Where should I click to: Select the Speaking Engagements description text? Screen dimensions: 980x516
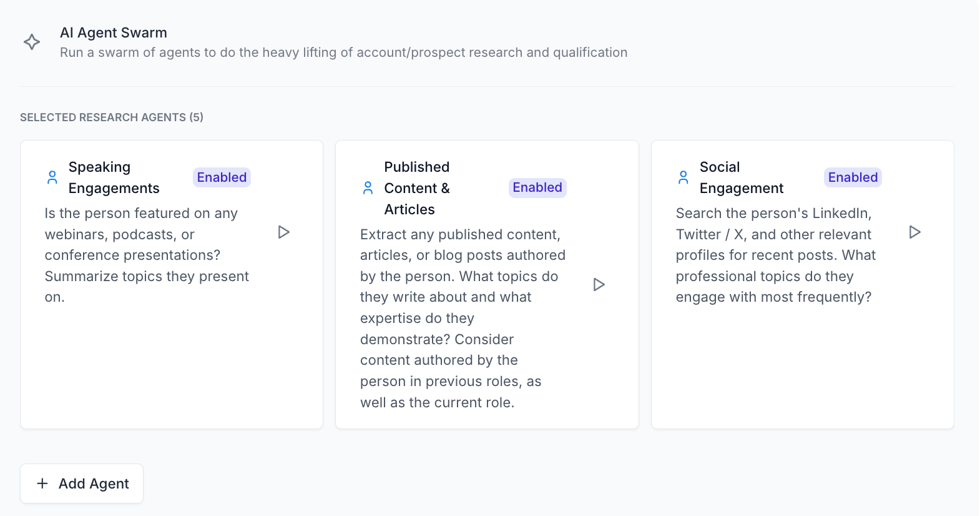click(x=147, y=255)
